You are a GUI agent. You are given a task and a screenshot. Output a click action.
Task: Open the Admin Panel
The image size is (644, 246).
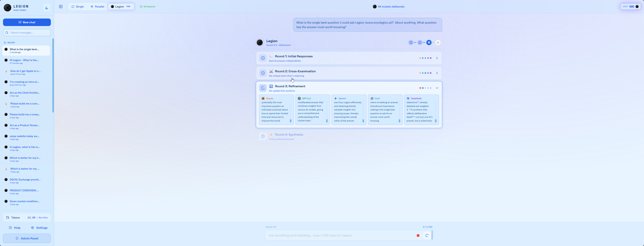click(x=27, y=238)
